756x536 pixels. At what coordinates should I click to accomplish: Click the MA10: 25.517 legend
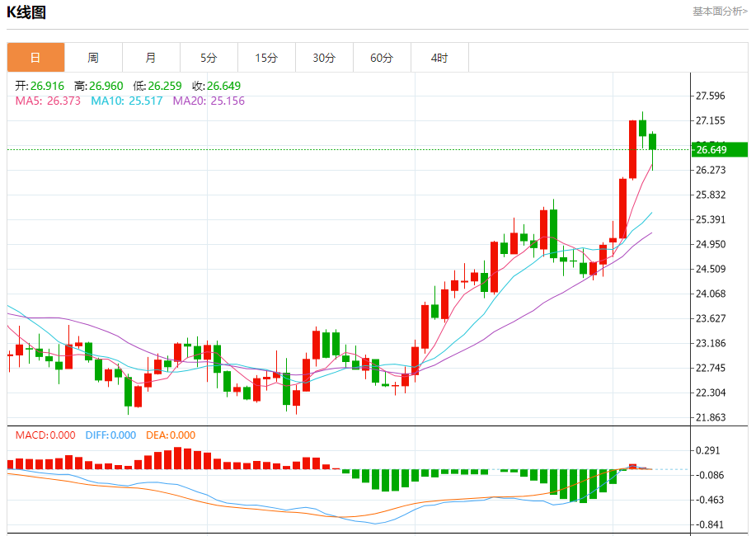click(x=127, y=101)
